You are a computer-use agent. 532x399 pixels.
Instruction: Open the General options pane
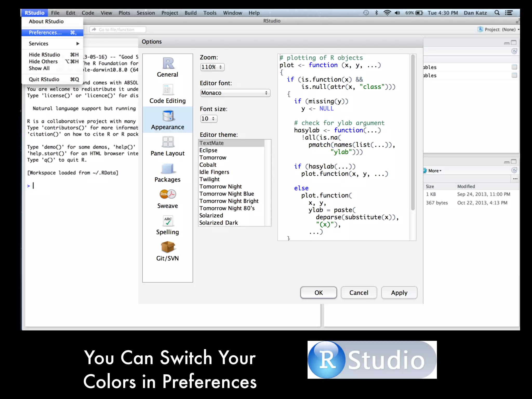(x=168, y=67)
